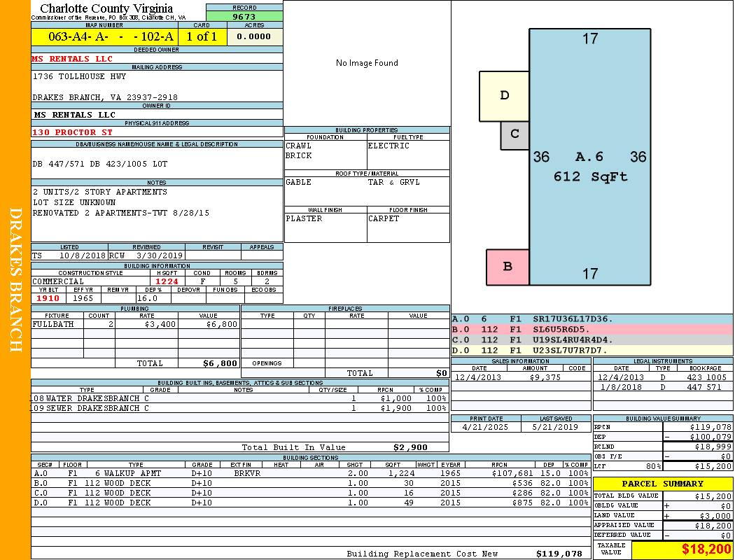Select yellow section D in the sketch
Image resolution: width=735 pixels, height=560 pixels.
click(x=505, y=96)
